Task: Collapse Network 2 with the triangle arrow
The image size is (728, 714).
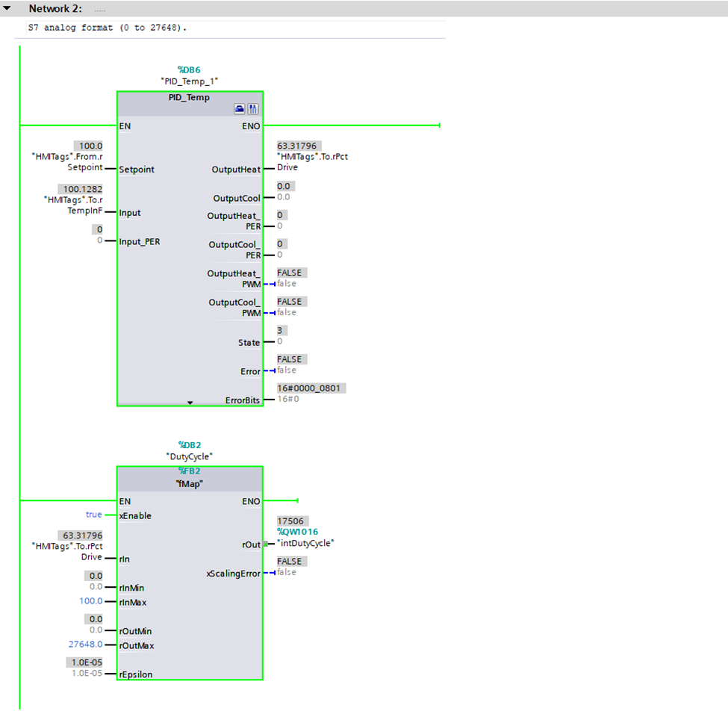Action: point(7,8)
